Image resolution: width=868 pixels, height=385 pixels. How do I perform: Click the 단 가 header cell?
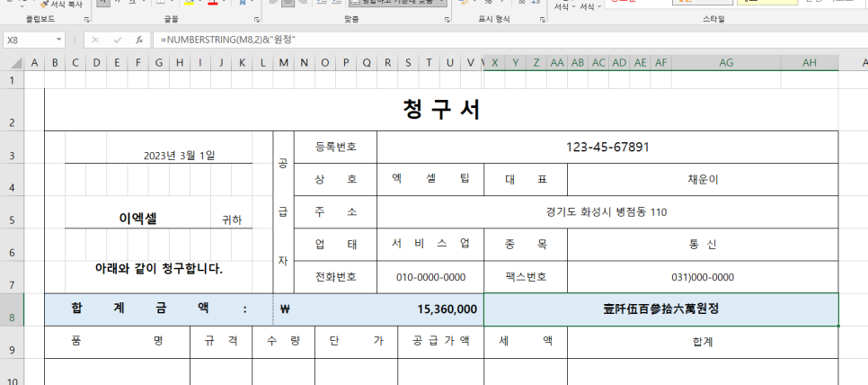tap(356, 343)
